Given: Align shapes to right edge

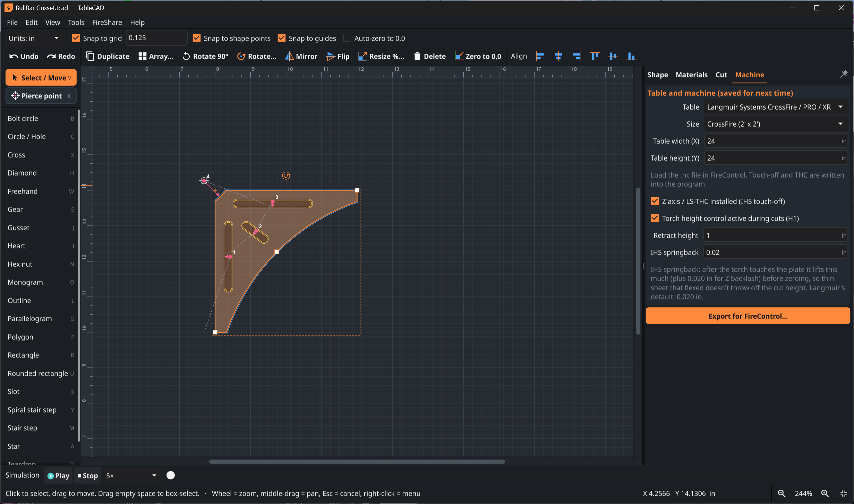Looking at the screenshot, I should 577,56.
